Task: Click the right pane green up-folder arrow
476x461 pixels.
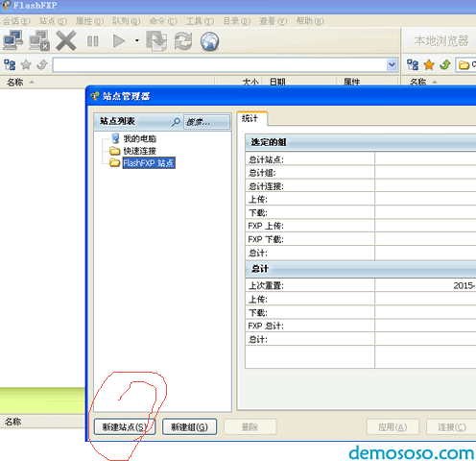Action: pos(444,64)
